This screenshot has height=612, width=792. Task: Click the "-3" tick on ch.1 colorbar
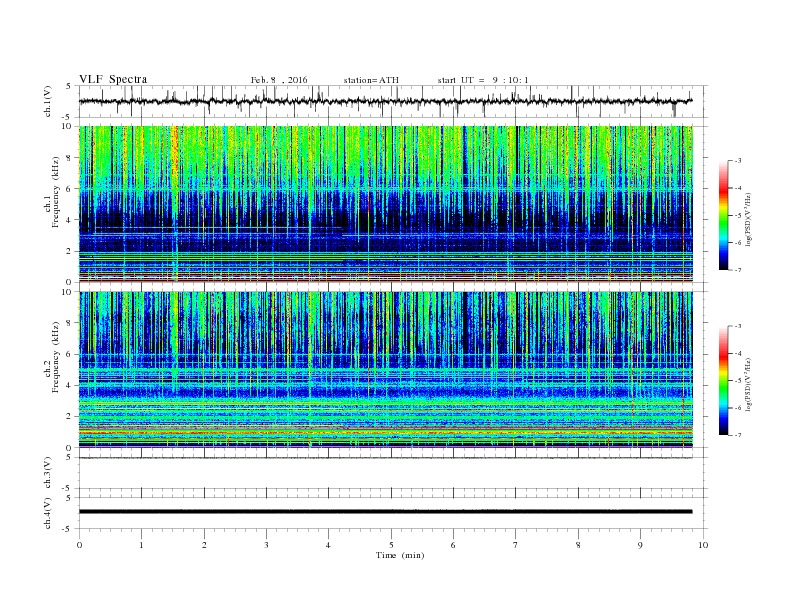[738, 161]
